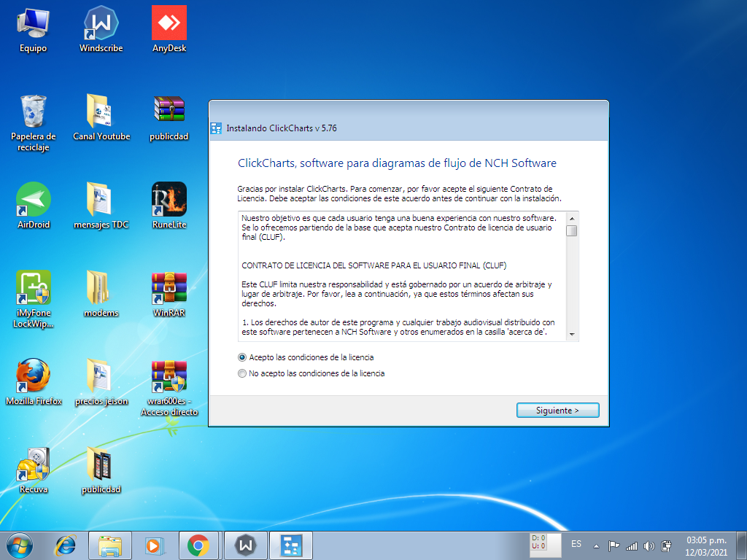Image resolution: width=747 pixels, height=560 pixels.
Task: Select the modems folder icon
Action: coord(101,294)
